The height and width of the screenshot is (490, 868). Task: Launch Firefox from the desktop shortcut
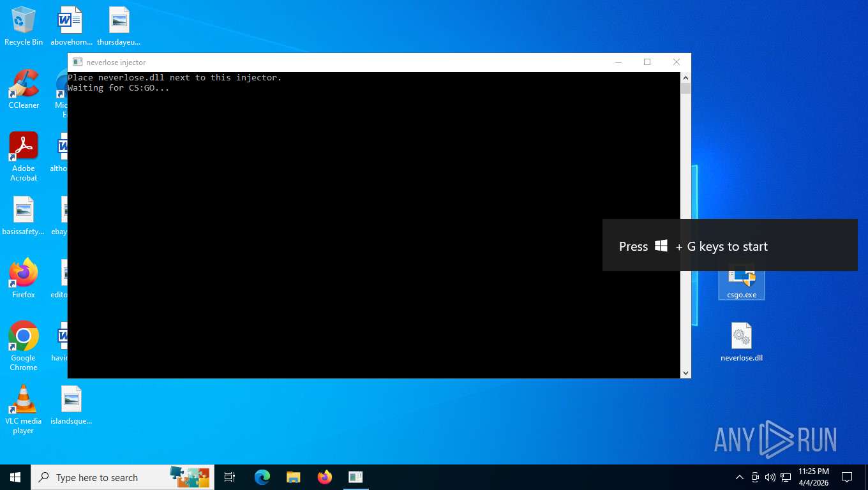(24, 279)
